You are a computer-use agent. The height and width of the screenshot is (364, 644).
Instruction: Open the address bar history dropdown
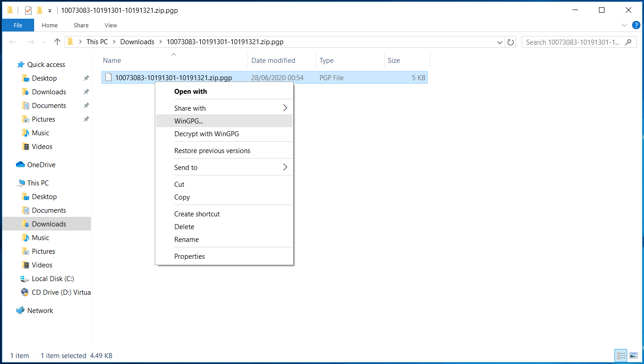click(500, 42)
